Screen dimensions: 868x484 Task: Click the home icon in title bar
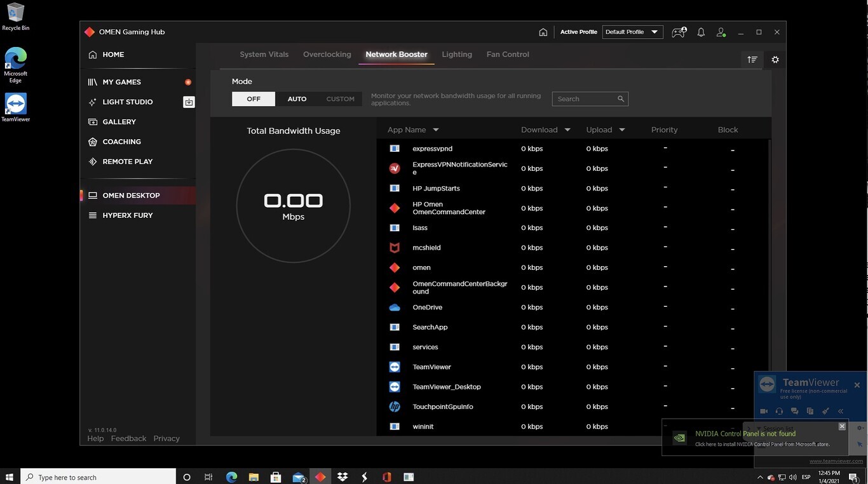[543, 32]
